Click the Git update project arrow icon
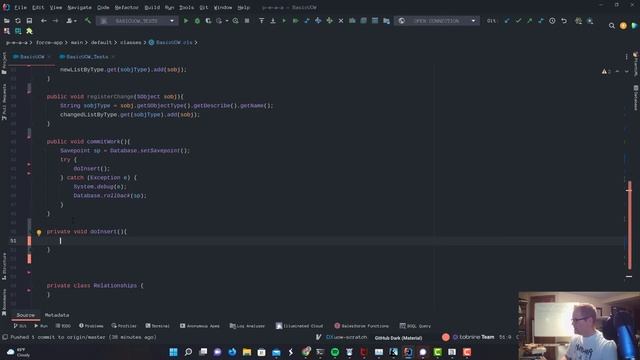Image resolution: width=640 pixels, height=360 pixels. pyautogui.click(x=507, y=20)
